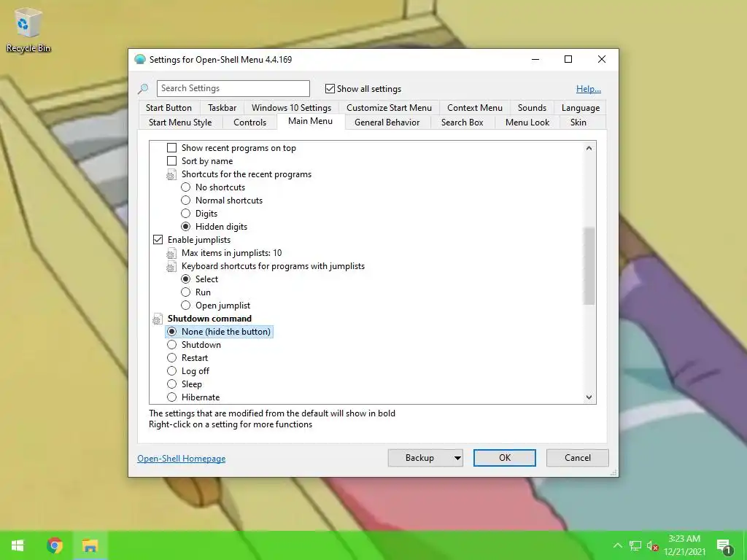The width and height of the screenshot is (747, 560).
Task: Switch to the General Behavior tab
Action: point(387,122)
